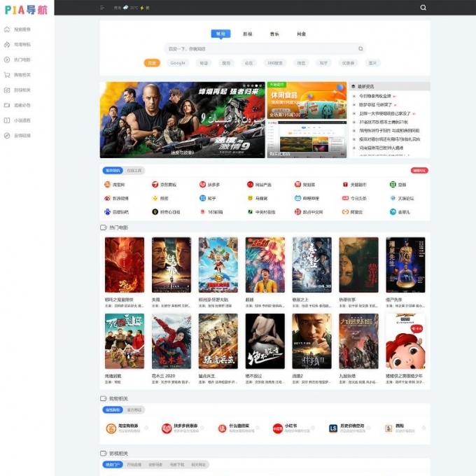Screen dimensions: 476x476
Task: Choose the 360搜索 search engine
Action: 274,63
